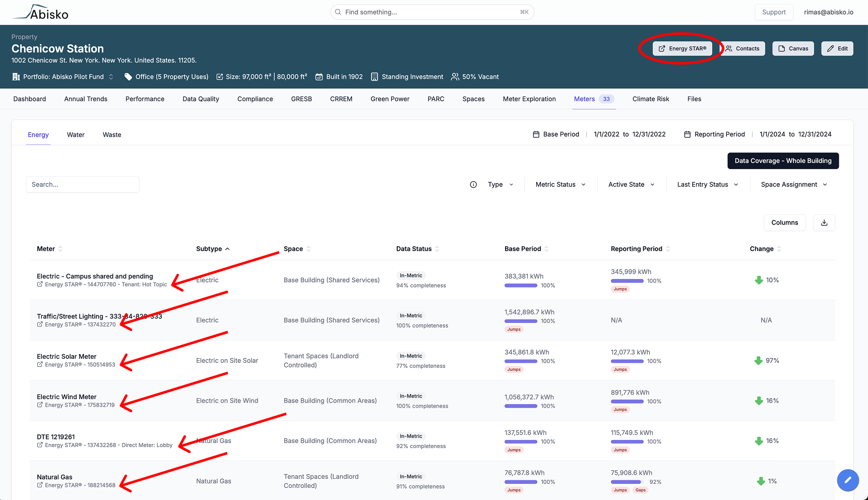
Task: Open external link icon for Electric Wind Meter
Action: click(x=40, y=405)
